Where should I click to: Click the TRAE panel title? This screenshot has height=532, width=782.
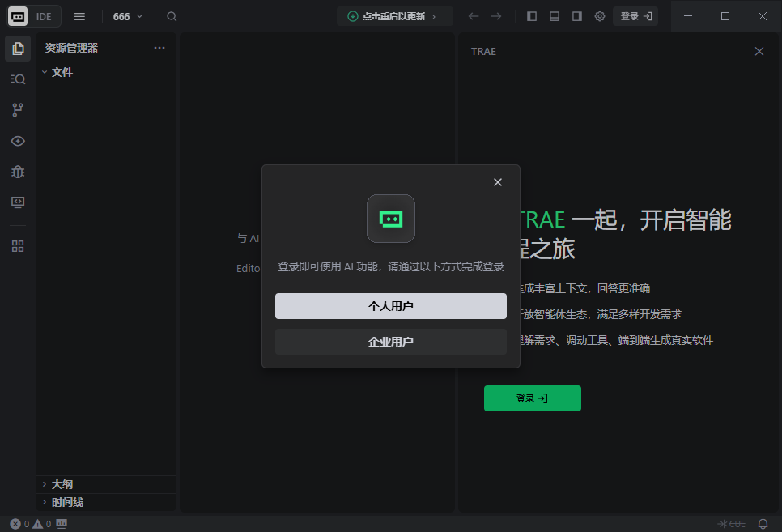point(483,51)
